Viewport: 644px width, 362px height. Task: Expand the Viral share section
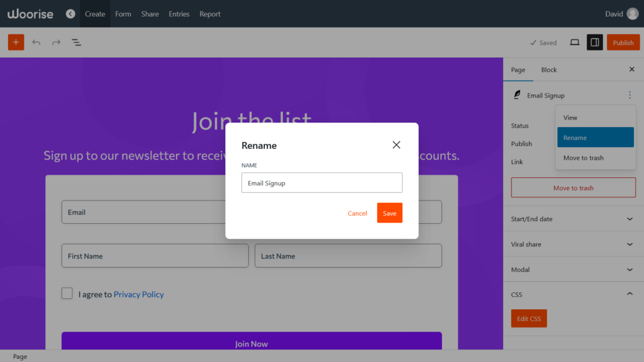pos(573,244)
